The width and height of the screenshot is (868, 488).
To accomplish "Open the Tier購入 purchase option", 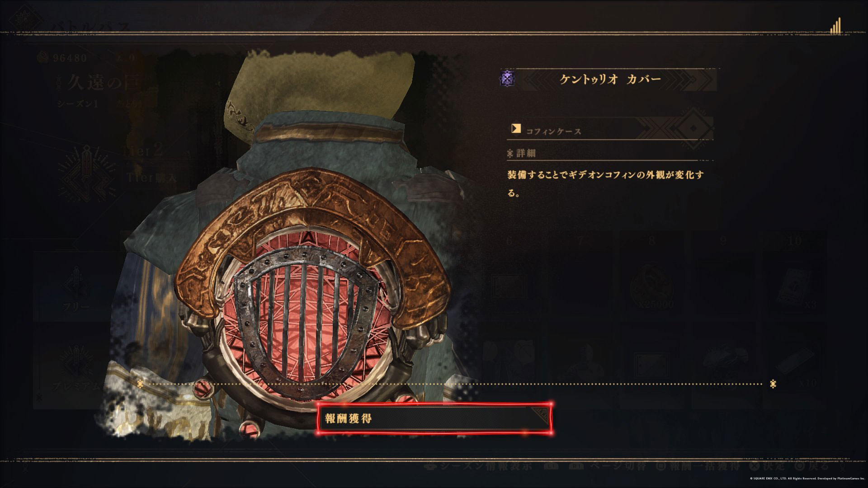I will (x=151, y=178).
